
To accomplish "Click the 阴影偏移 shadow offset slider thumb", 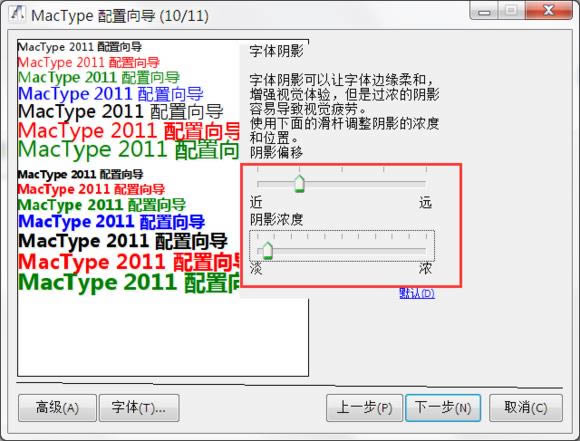I will [x=299, y=184].
